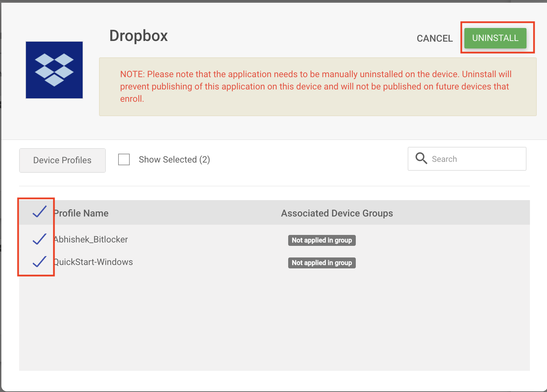Click the green UNINSTALL button
The width and height of the screenshot is (547, 392).
pos(495,38)
